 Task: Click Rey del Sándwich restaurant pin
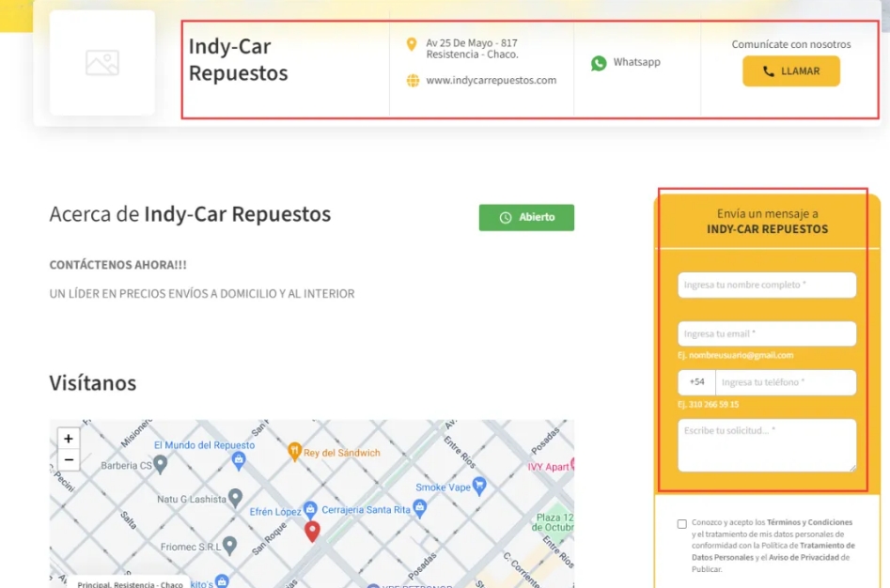[294, 452]
